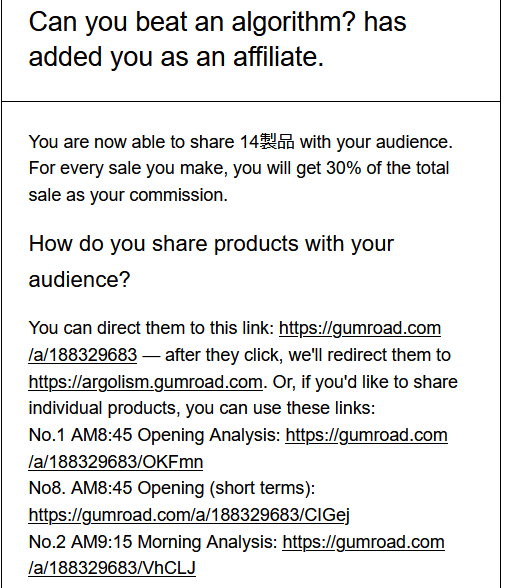Click the "30%" commission figure
This screenshot has width=510, height=588.
pyautogui.click(x=344, y=168)
